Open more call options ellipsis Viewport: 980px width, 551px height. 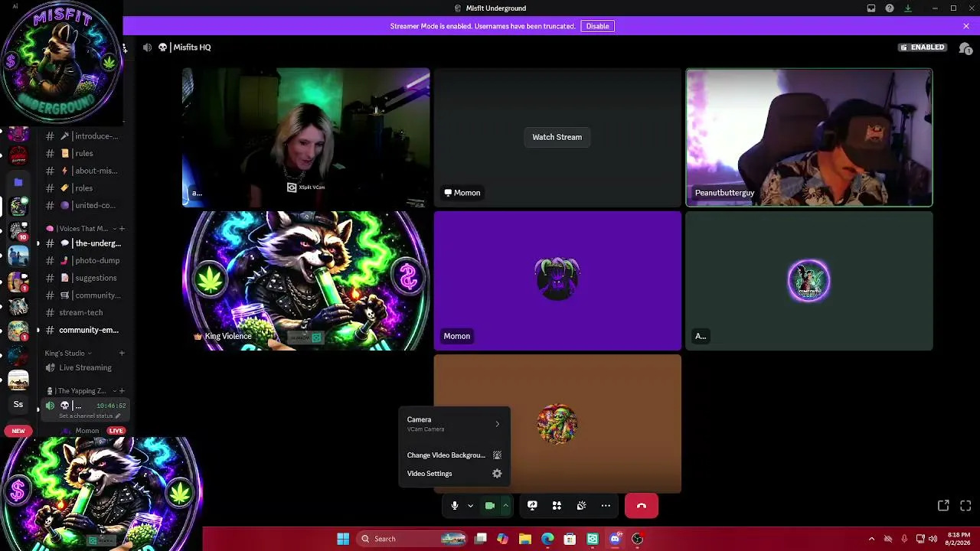click(x=606, y=506)
